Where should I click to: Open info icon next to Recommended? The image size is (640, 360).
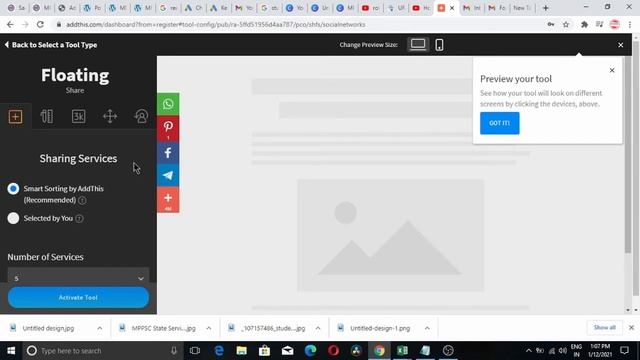pyautogui.click(x=82, y=200)
